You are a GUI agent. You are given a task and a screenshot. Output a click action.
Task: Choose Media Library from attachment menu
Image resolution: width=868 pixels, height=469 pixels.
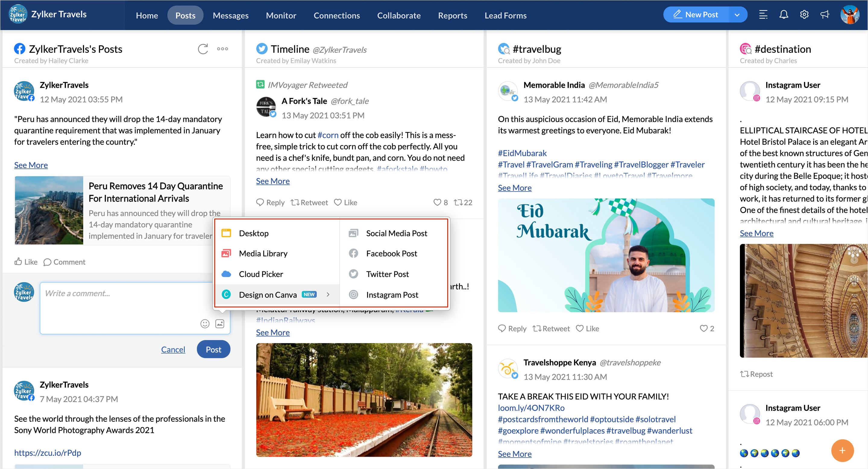[263, 254]
